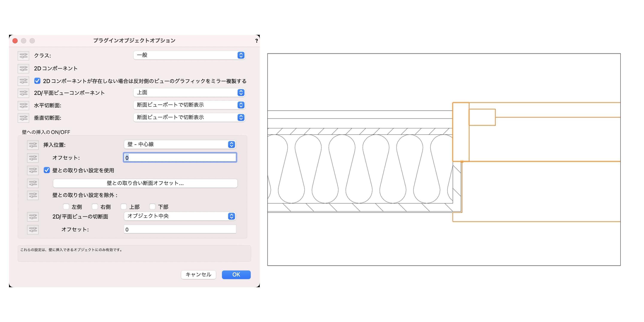Click the 切断面 オフセット input field
Screen dimensions: 644x322
(180, 229)
